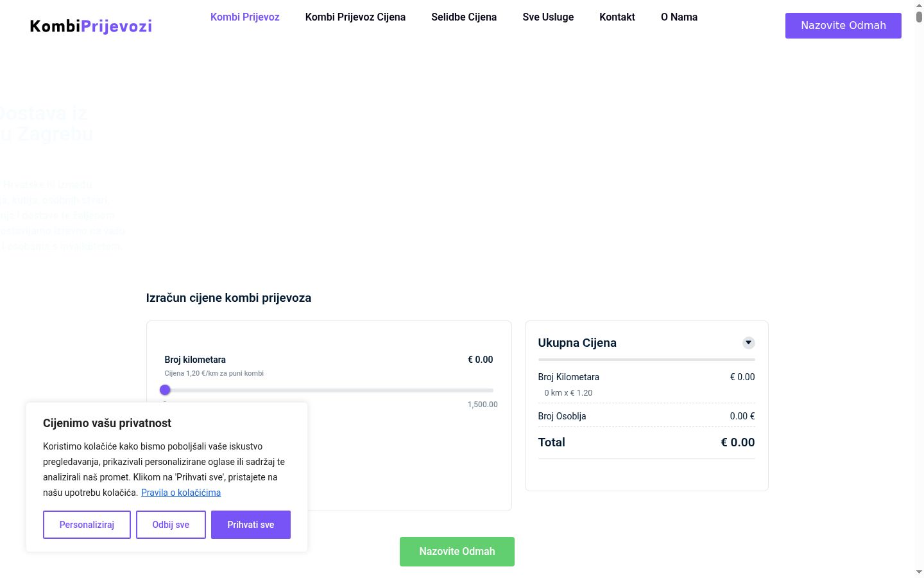
Task: Go to Selidbe Cijena menu item
Action: [x=464, y=17]
